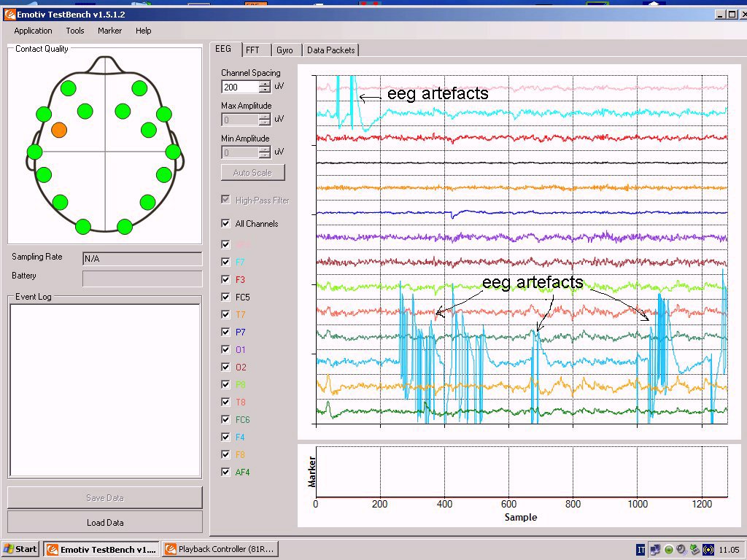Open the network connections tray icon

[655, 550]
